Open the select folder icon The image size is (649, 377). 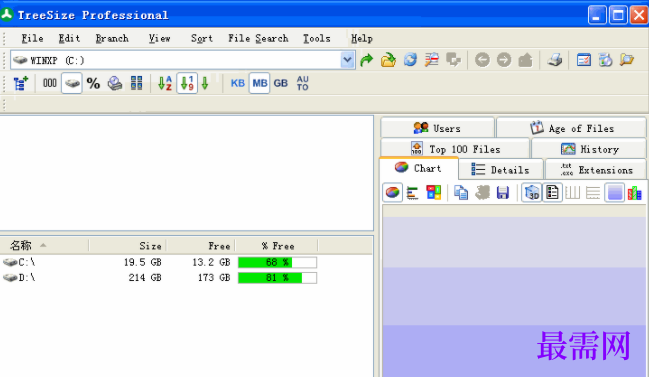pyautogui.click(x=388, y=60)
